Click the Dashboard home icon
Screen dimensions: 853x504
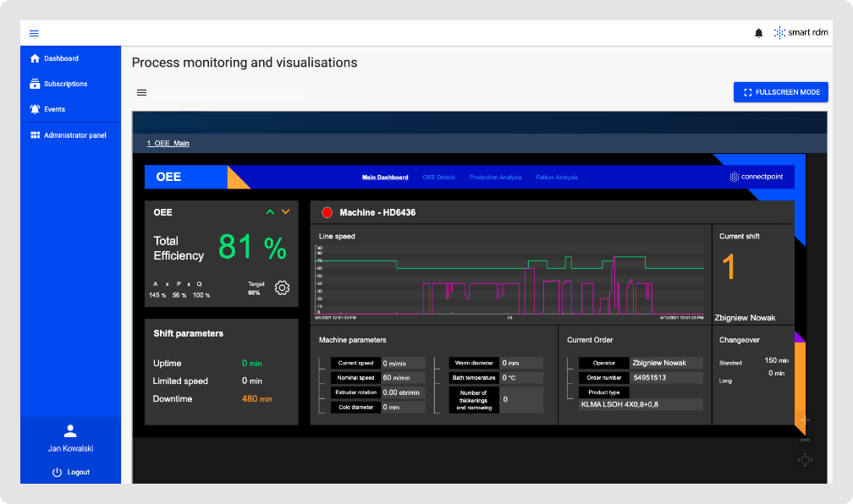point(35,58)
